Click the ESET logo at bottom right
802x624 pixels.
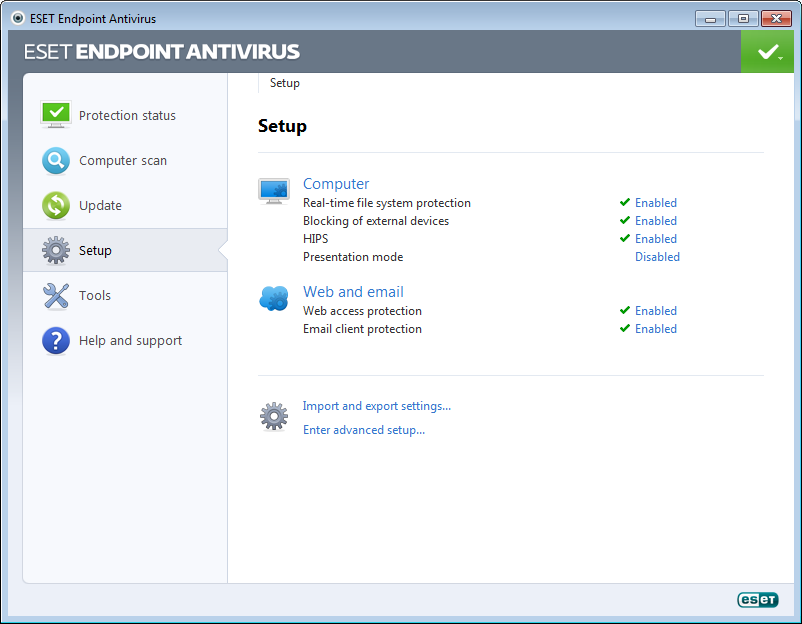click(757, 600)
